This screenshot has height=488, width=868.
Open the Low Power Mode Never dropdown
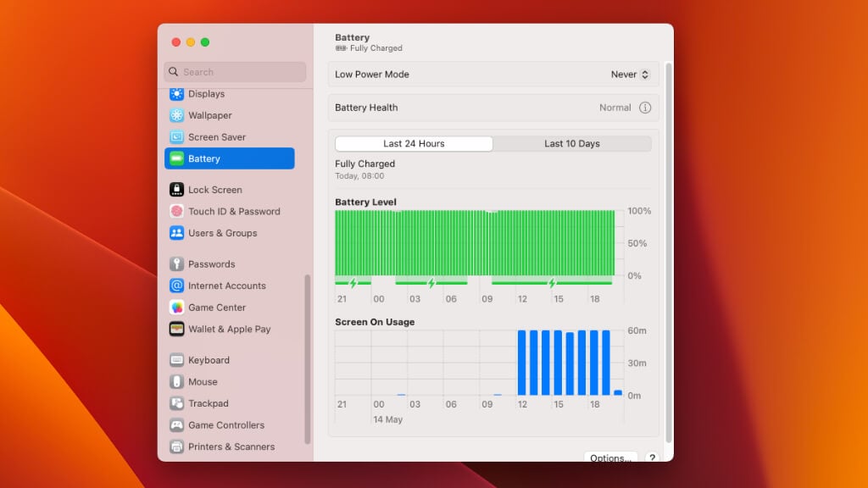630,75
